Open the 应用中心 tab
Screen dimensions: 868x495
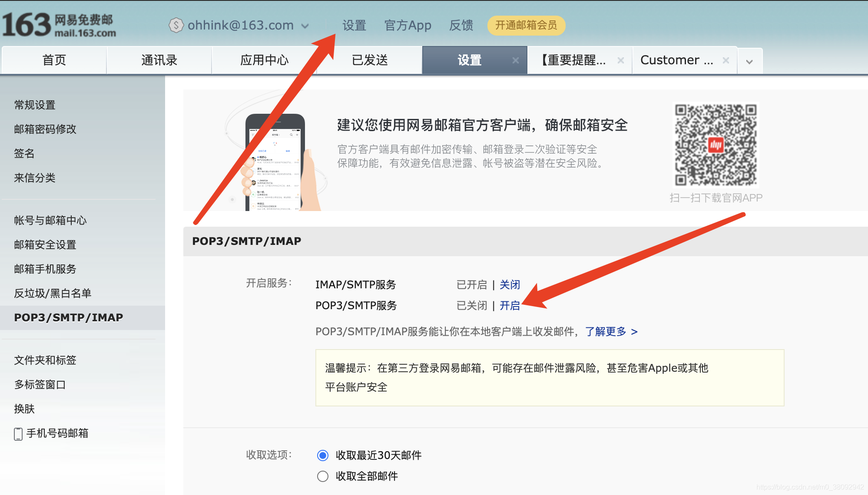pos(264,60)
